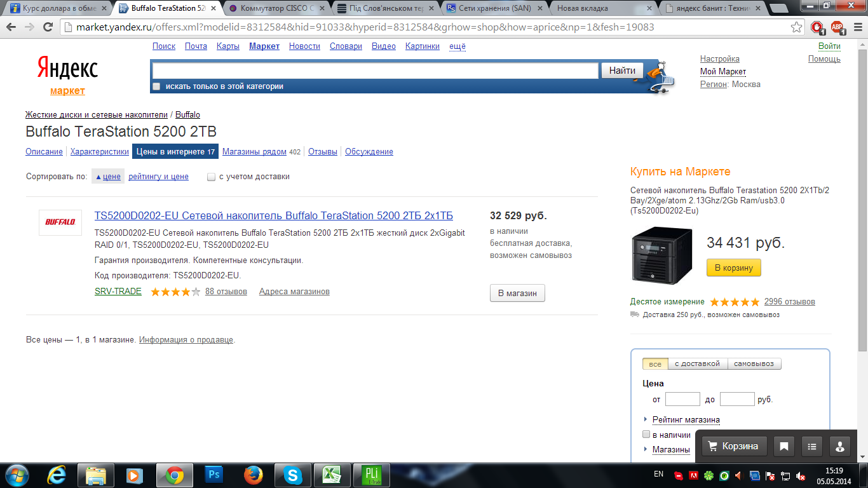The image size is (868, 488).
Task: Open the SRV-TRADE shop link
Action: 118,292
